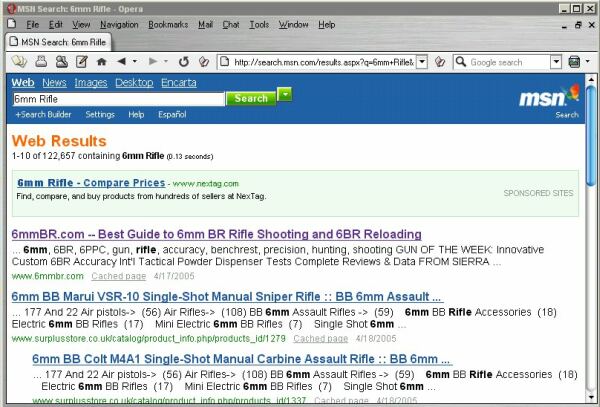Click the Web Results heading
This screenshot has width=600, height=407.
point(59,141)
